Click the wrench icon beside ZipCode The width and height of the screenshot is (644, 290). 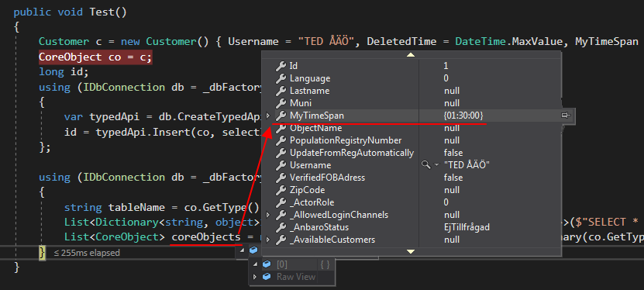tap(281, 190)
